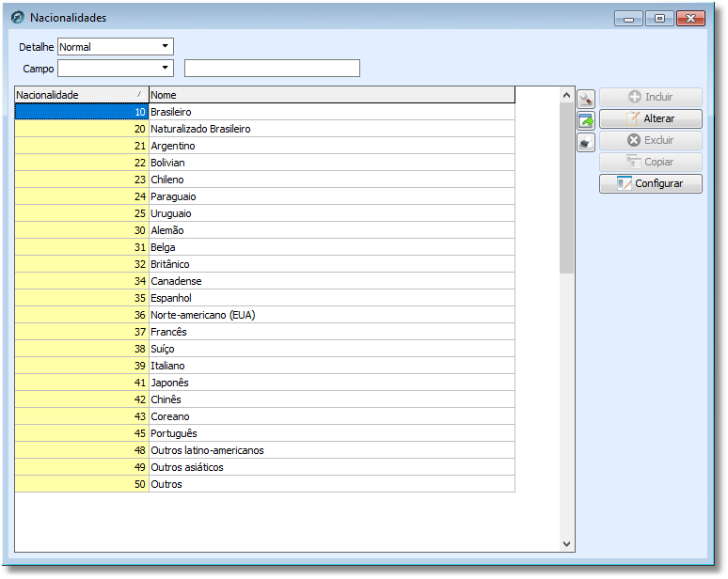This screenshot has width=728, height=579.
Task: Click the scrollbar up arrow
Action: pyautogui.click(x=566, y=95)
